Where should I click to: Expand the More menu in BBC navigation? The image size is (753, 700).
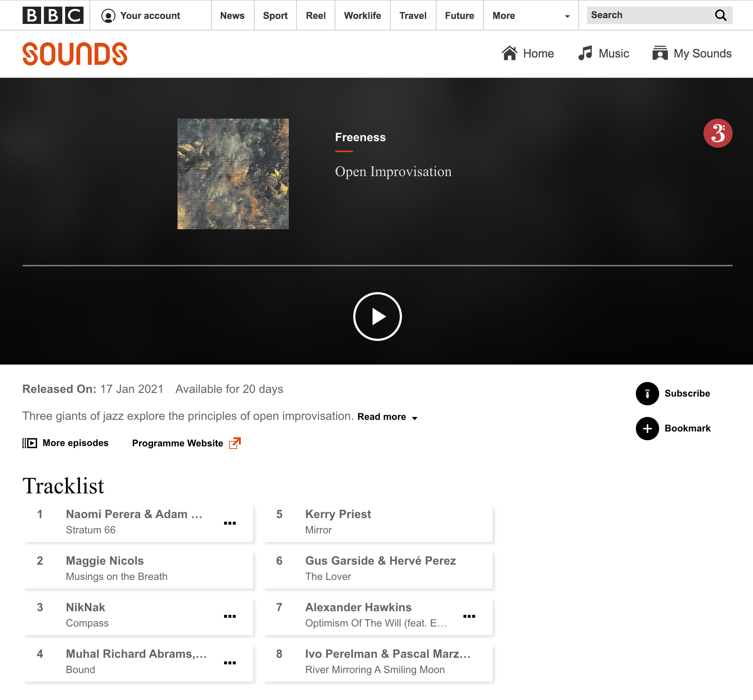coord(531,16)
